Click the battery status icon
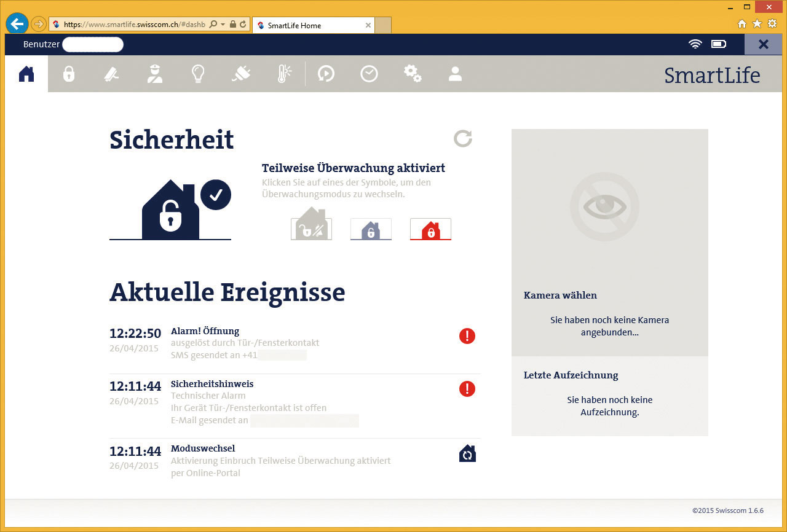The height and width of the screenshot is (532, 787). [719, 44]
